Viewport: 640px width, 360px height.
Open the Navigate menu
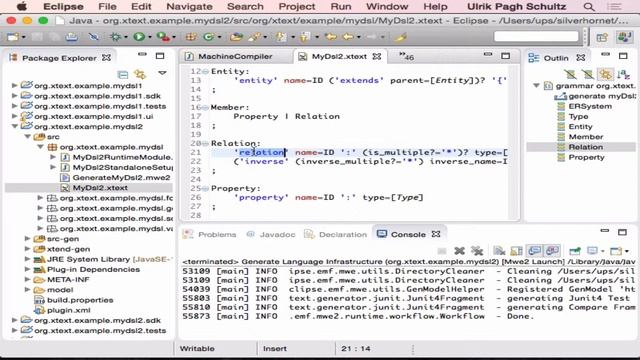[189, 7]
